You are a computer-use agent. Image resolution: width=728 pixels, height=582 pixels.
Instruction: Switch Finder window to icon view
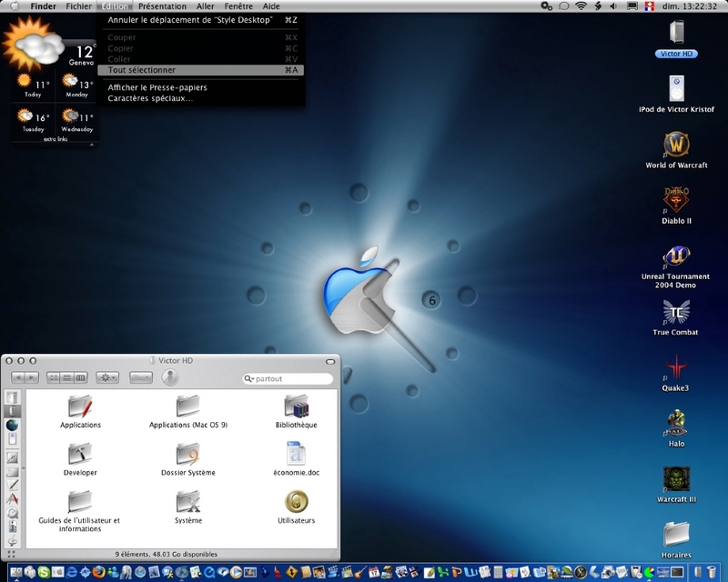[54, 377]
